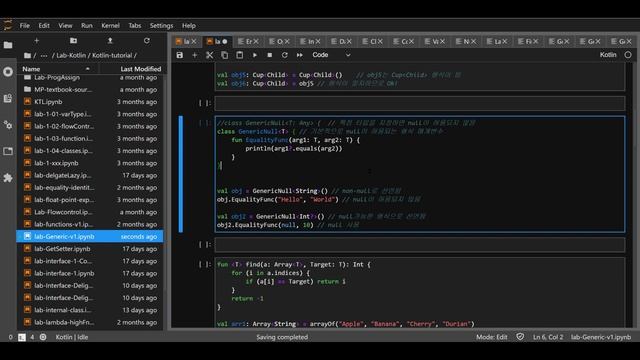Open the Property Inspector gears icon

(x=8, y=125)
